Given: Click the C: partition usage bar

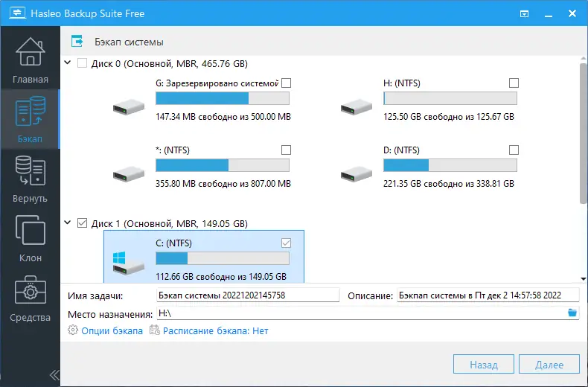Looking at the screenshot, I should coord(223,258).
